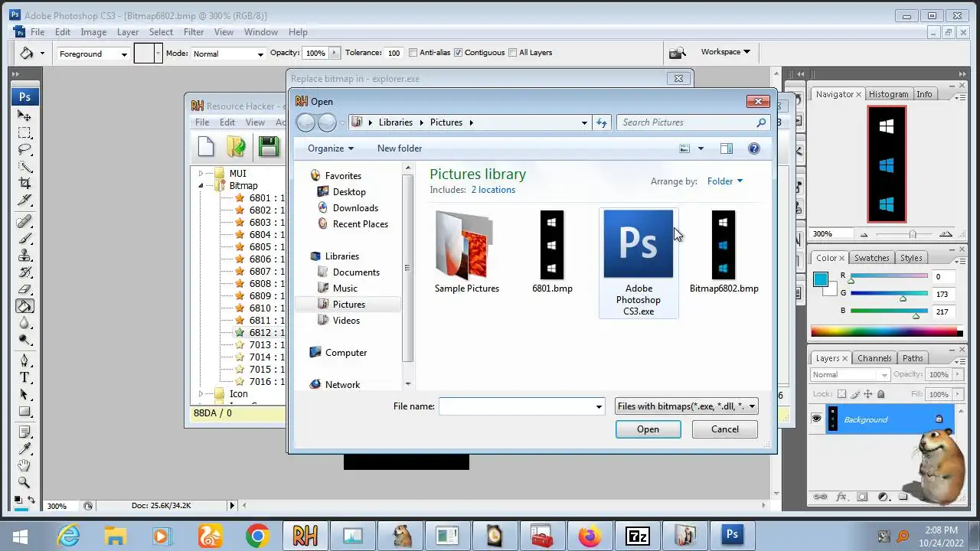Click Resource Hacker save disk icon
The width and height of the screenshot is (980, 551).
pyautogui.click(x=268, y=146)
